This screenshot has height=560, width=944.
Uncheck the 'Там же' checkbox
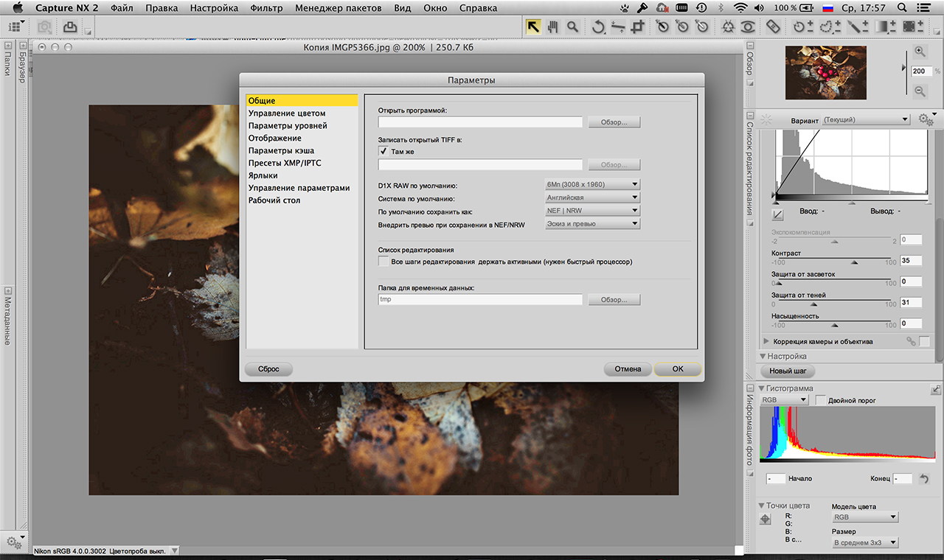tap(383, 151)
